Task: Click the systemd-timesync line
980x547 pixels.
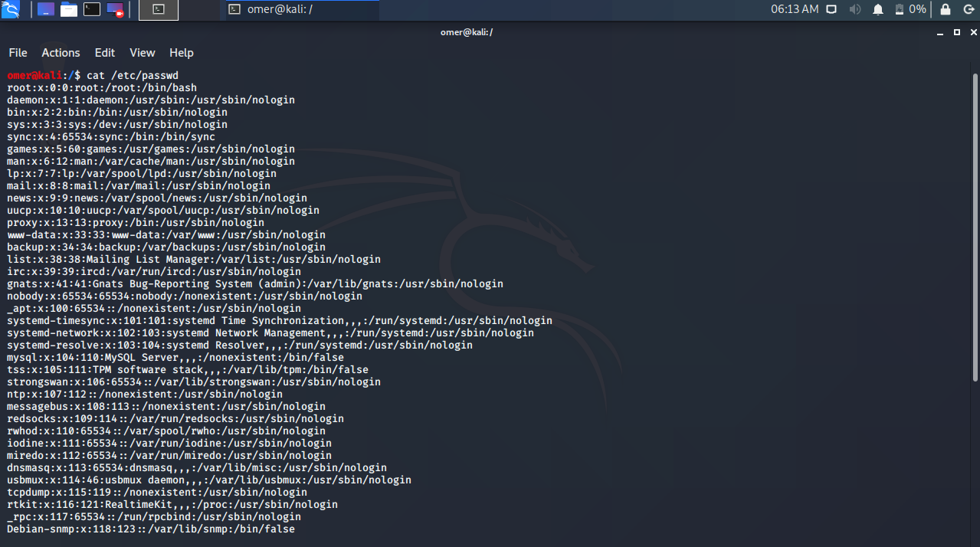Action: tap(280, 320)
